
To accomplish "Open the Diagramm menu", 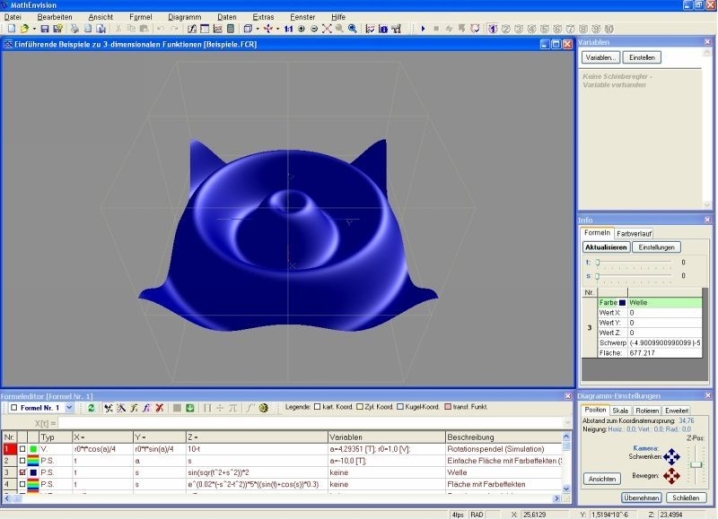I will tap(184, 17).
